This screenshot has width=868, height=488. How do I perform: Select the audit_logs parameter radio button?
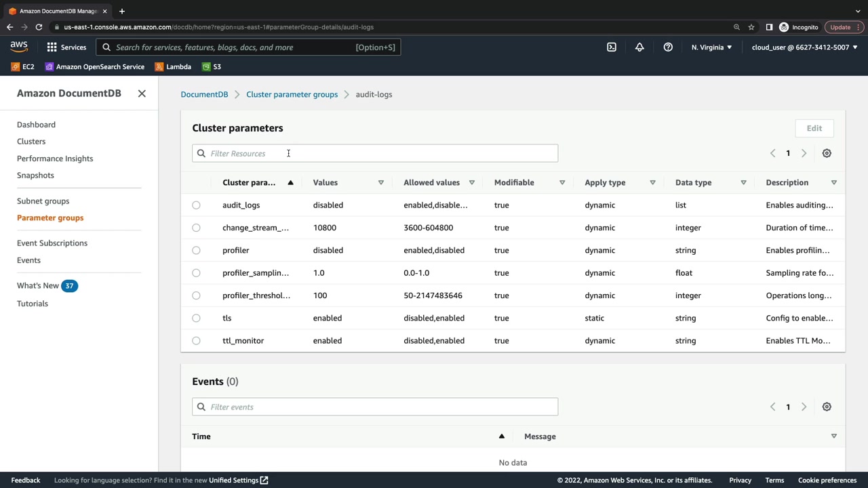click(x=196, y=205)
